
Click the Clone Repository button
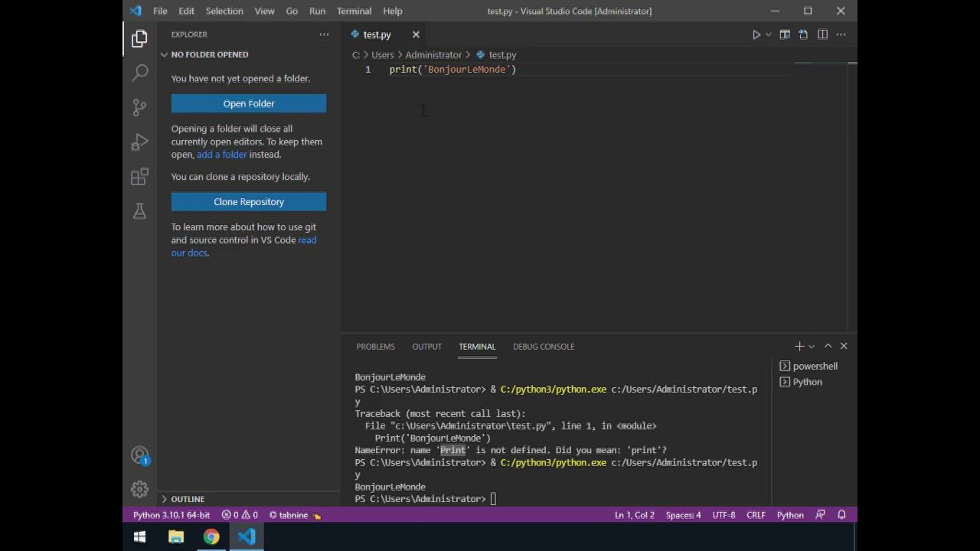(x=248, y=202)
